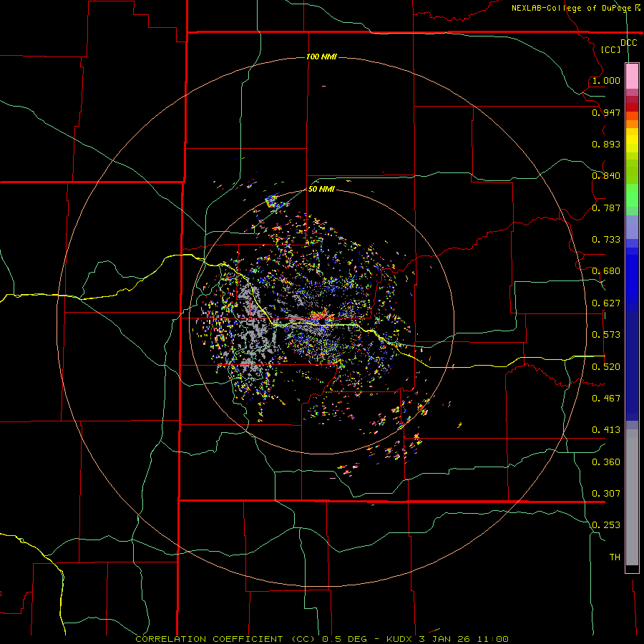
Task: Click the 0.787 scale value
Action: (606, 208)
